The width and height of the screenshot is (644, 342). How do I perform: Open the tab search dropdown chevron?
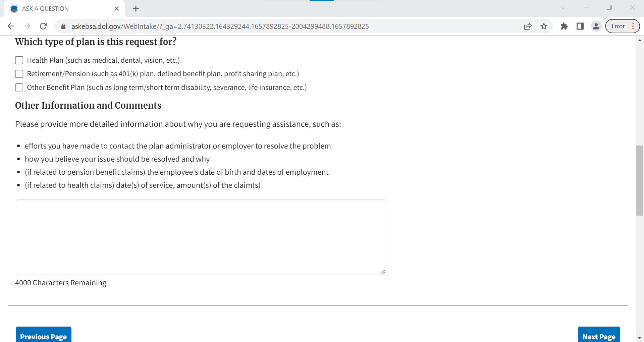563,7
